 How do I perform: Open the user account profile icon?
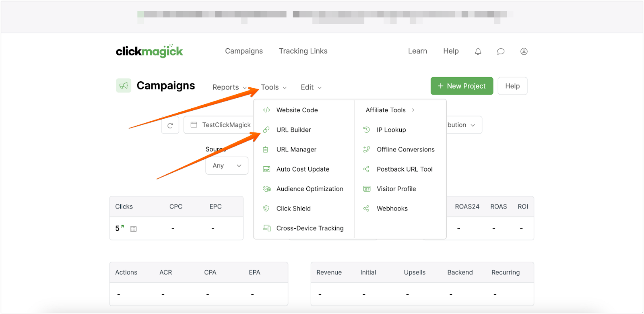(x=524, y=52)
